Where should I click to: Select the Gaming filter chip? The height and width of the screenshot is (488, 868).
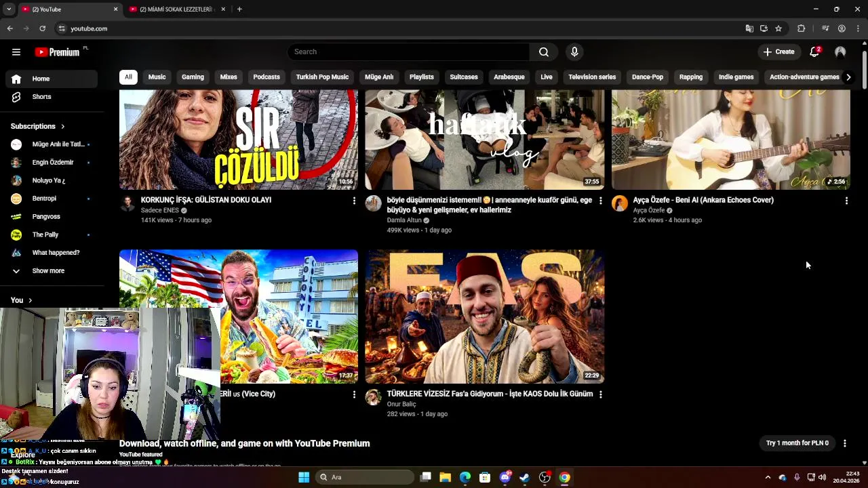[x=193, y=77]
